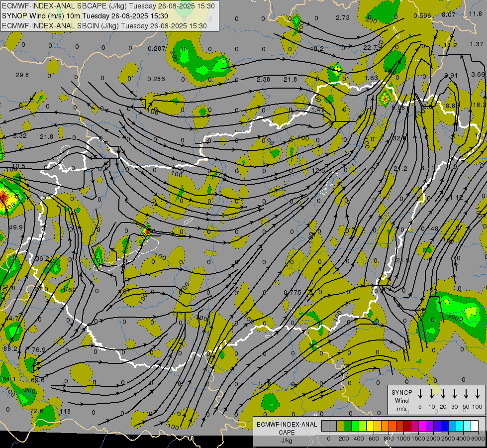The height and width of the screenshot is (448, 487).
Task: Click the bright green swatch left of 400 tick
Action: point(355,426)
